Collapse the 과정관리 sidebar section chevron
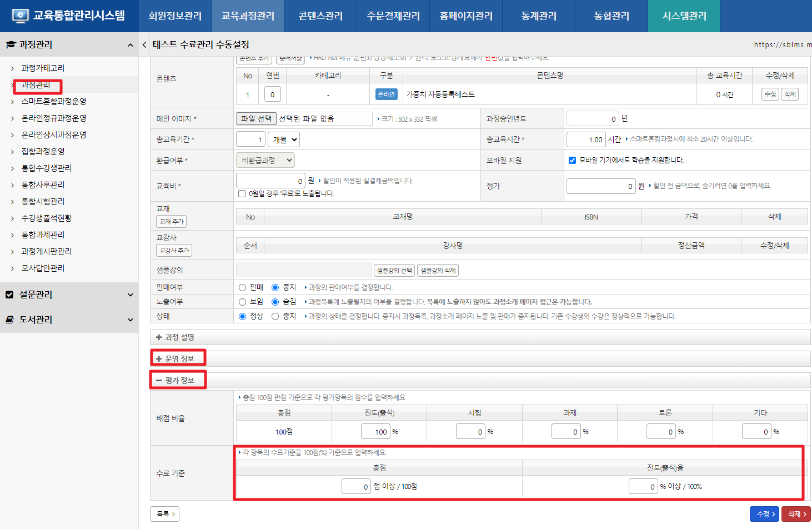Image resolution: width=812 pixels, height=529 pixels. [130, 45]
